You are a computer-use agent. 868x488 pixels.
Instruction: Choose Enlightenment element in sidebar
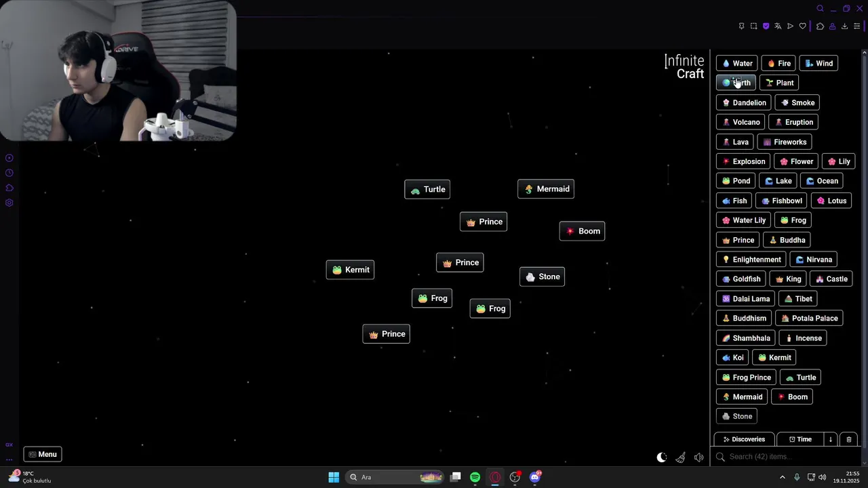coord(751,260)
